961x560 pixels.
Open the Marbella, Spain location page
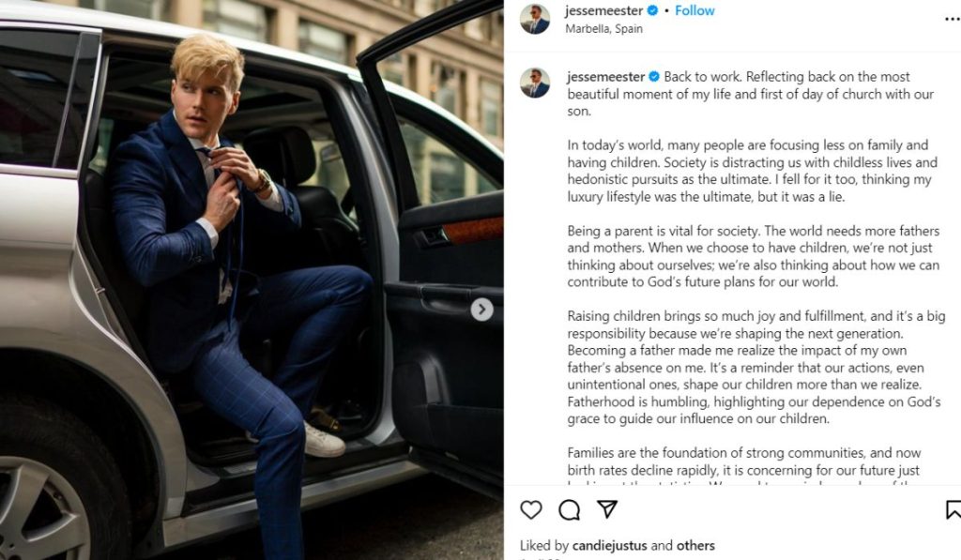[603, 29]
